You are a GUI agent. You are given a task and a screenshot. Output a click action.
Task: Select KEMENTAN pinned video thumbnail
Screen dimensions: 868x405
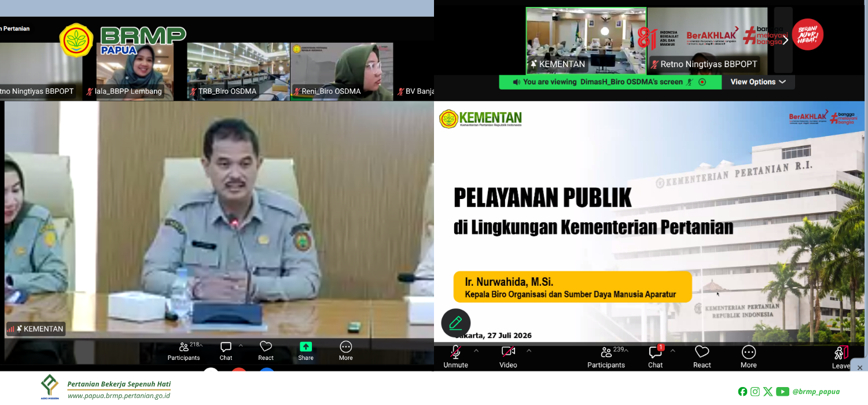click(586, 41)
